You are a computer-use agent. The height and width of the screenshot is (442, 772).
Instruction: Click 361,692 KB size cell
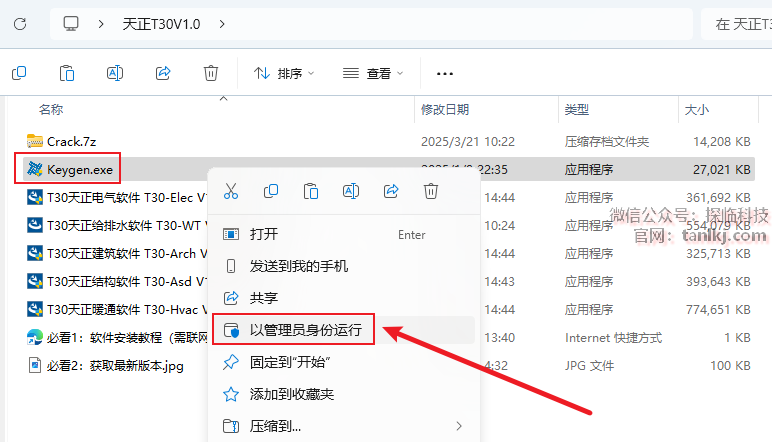tap(718, 198)
